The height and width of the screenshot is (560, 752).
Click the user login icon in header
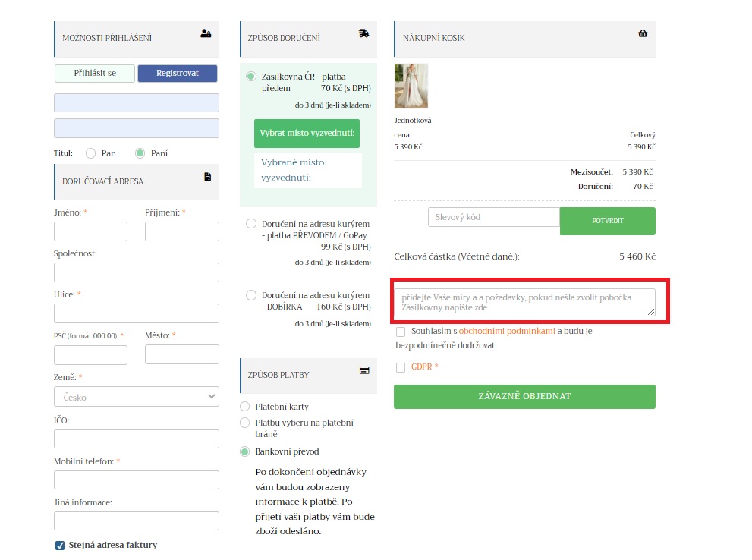click(x=206, y=33)
